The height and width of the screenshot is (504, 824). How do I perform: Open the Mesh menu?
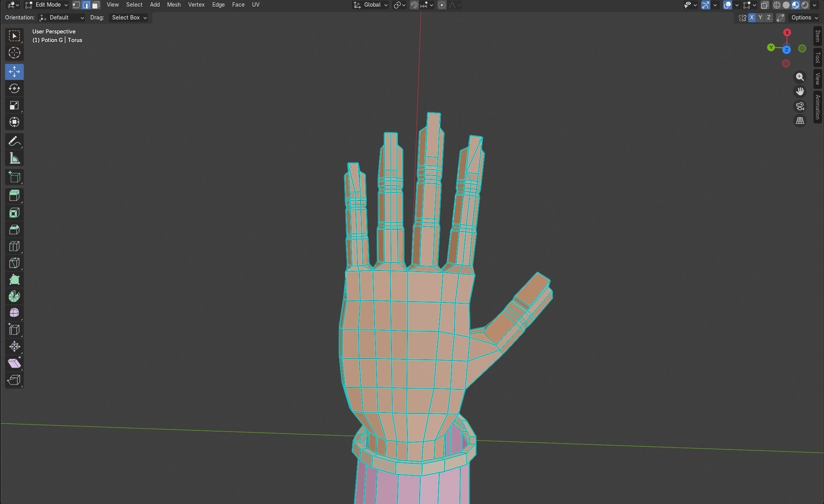click(x=173, y=5)
